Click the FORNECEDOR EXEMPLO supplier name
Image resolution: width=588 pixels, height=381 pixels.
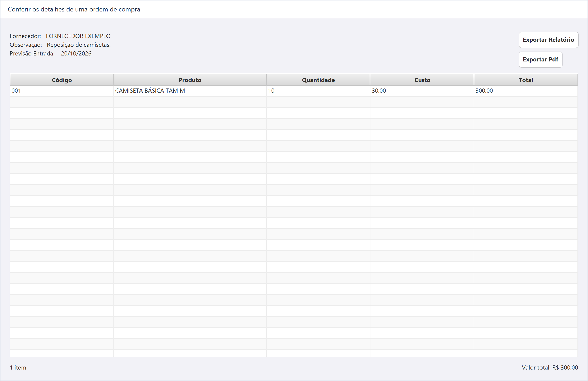[x=78, y=36]
